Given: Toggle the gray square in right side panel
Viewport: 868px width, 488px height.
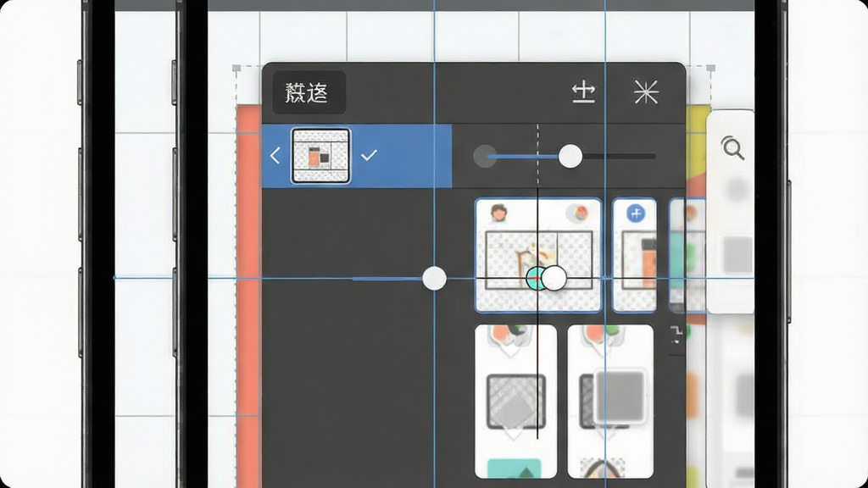Looking at the screenshot, I should pyautogui.click(x=738, y=254).
